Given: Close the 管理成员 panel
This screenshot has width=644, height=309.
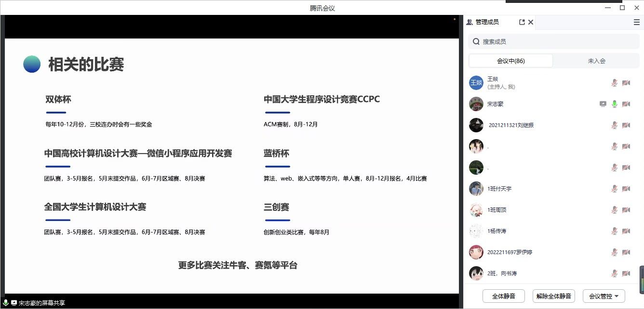Looking at the screenshot, I should (531, 22).
